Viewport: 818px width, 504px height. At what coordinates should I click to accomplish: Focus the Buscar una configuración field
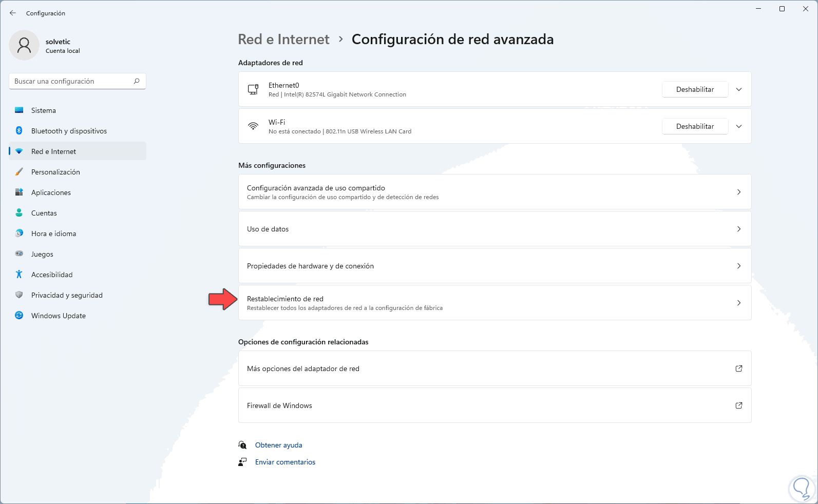click(72, 81)
